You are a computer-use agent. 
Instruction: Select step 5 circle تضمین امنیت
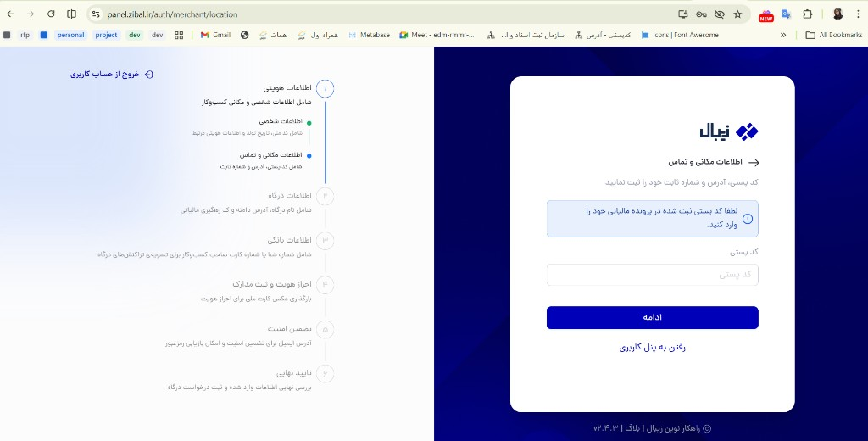325,329
